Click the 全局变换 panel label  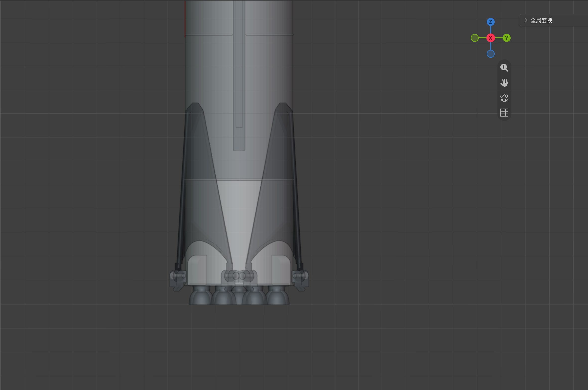point(541,20)
